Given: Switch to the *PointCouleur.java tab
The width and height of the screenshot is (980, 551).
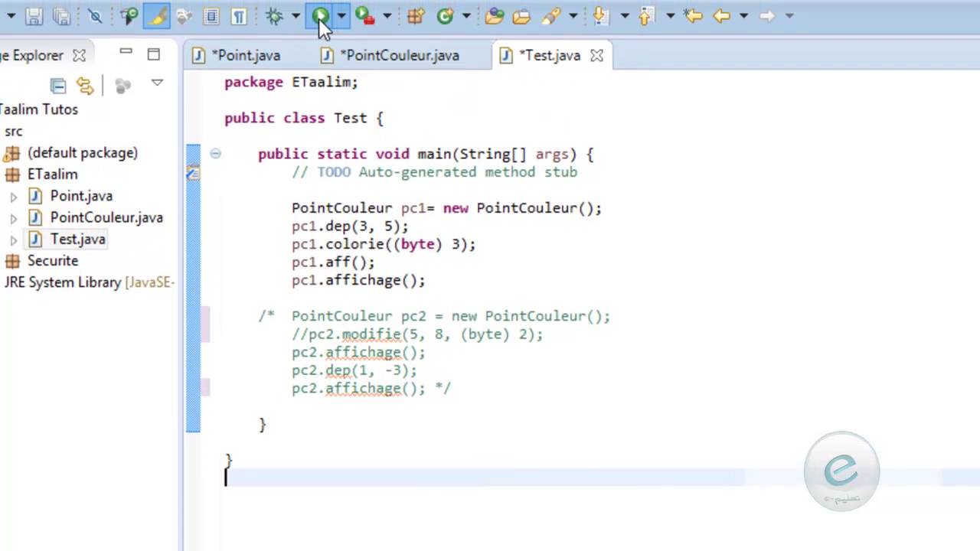Looking at the screenshot, I should tap(390, 55).
